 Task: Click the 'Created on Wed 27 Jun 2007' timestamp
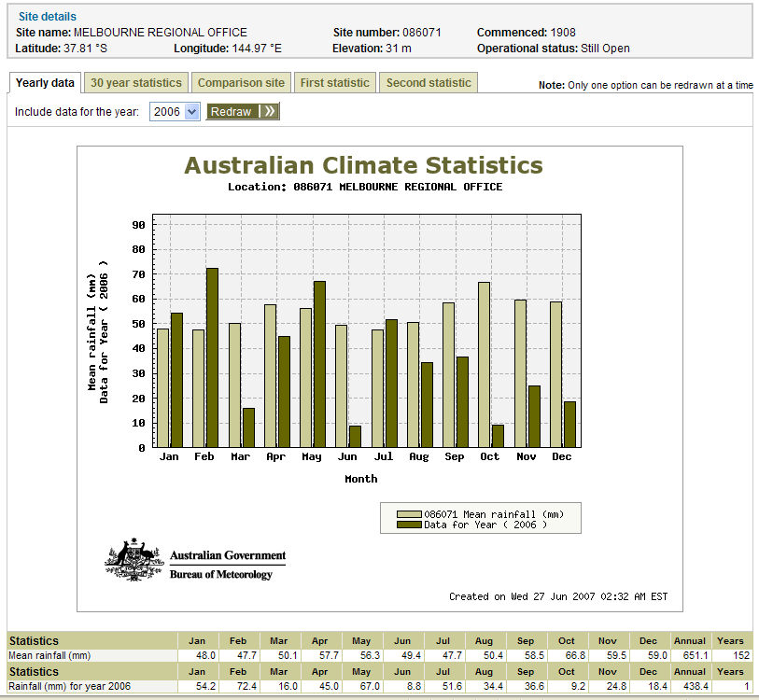coord(558,596)
